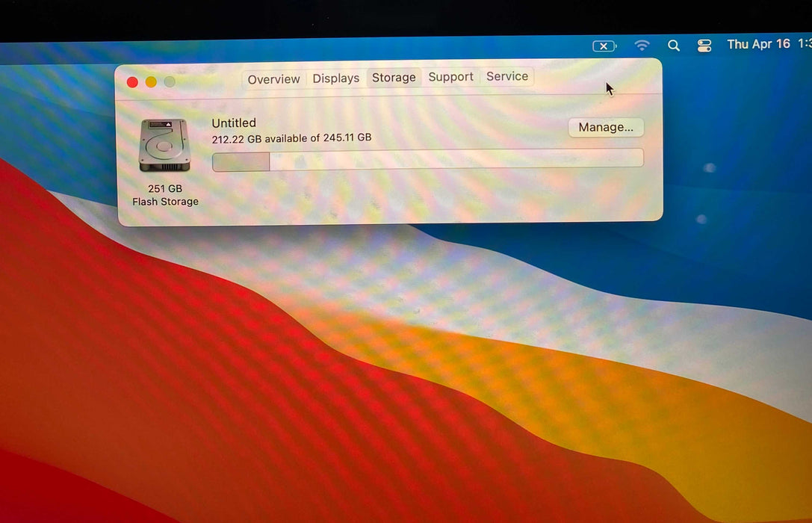Open Control Center icon in menu bar
This screenshot has height=523, width=812.
pos(704,46)
